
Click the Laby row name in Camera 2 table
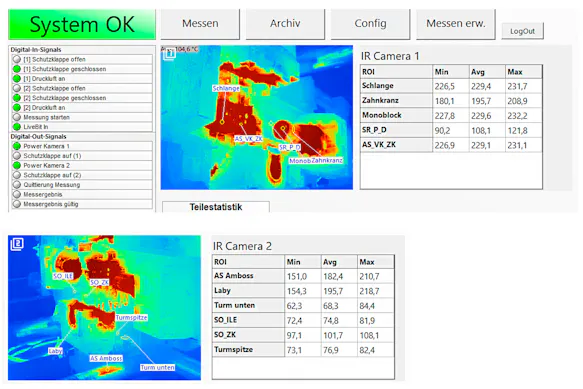click(x=222, y=290)
